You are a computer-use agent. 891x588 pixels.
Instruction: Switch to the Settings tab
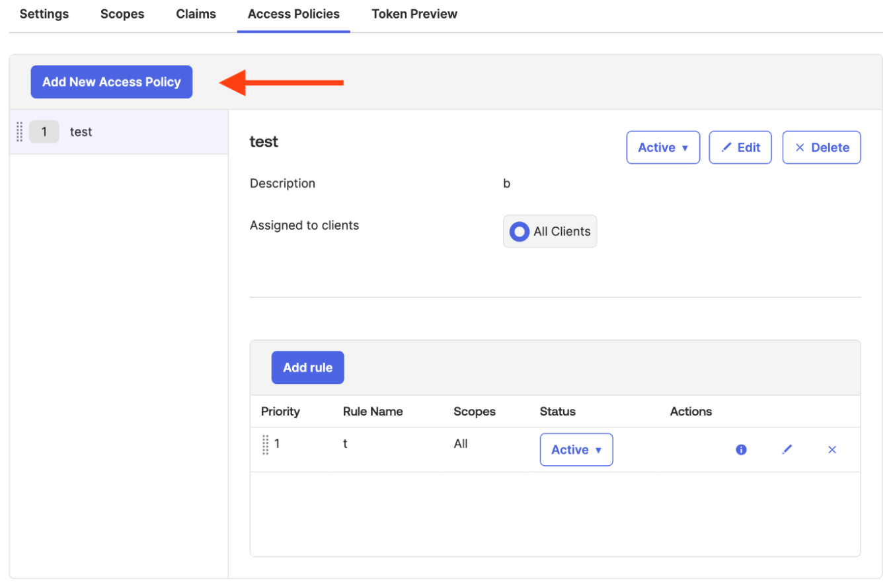44,14
